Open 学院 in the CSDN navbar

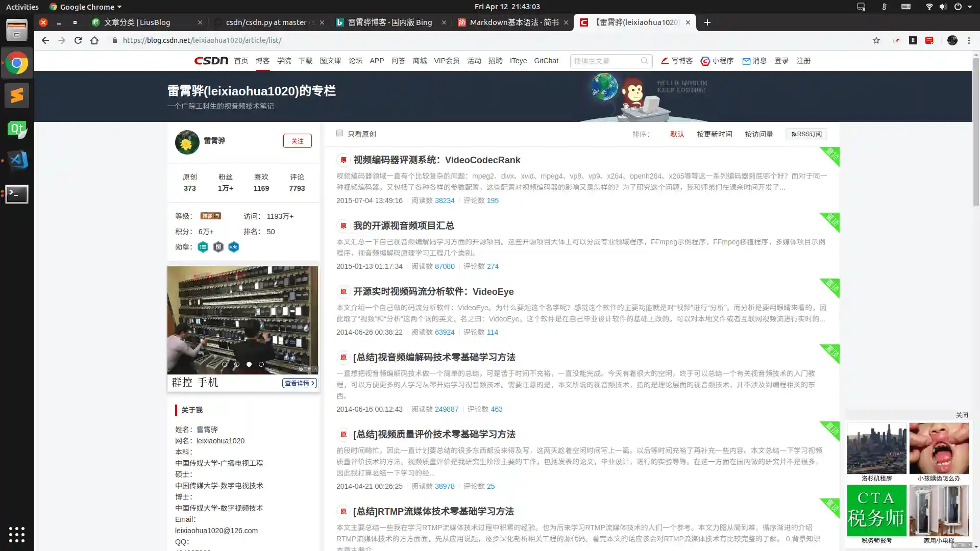coord(284,61)
